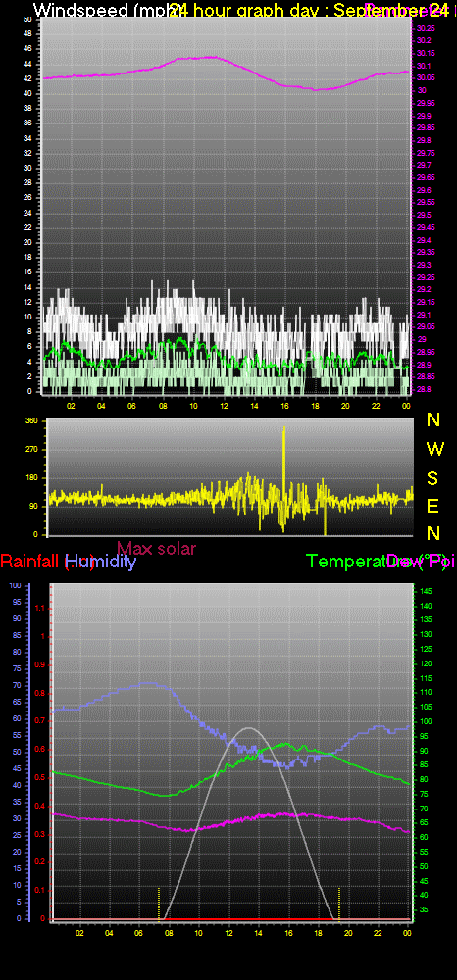Click the peak of the magenta pressure line
The height and width of the screenshot is (980, 457).
tap(213, 57)
